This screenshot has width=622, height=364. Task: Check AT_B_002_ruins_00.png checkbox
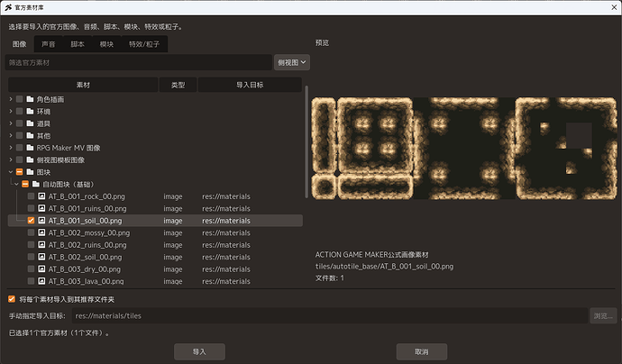[31, 245]
